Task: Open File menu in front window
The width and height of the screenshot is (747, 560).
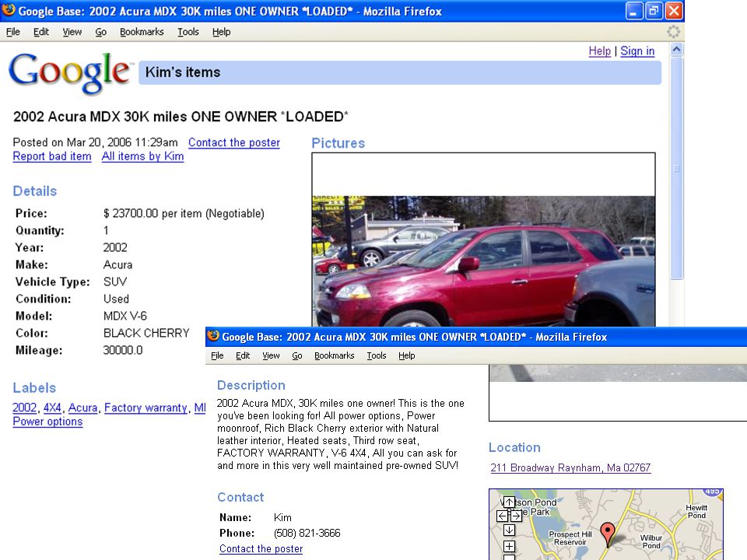Action: pyautogui.click(x=217, y=355)
